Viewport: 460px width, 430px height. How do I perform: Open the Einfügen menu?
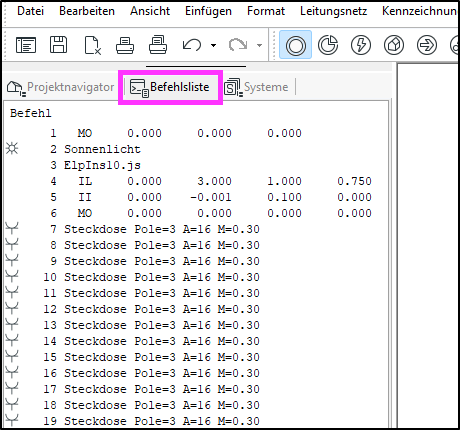208,11
